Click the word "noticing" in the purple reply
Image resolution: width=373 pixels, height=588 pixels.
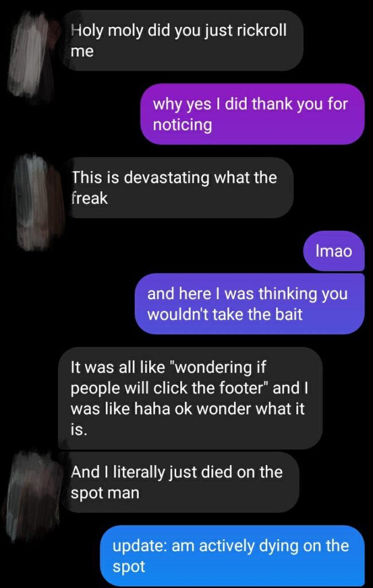point(182,125)
